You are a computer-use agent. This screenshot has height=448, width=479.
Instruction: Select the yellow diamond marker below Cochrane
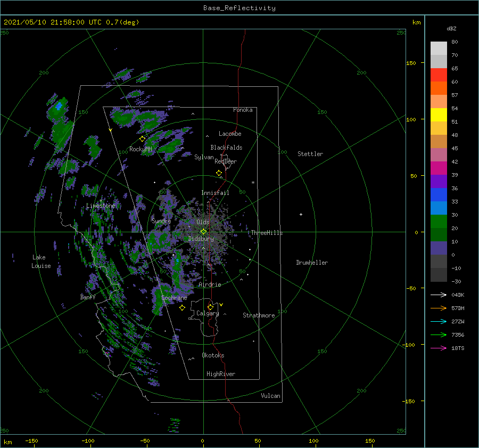pyautogui.click(x=182, y=308)
